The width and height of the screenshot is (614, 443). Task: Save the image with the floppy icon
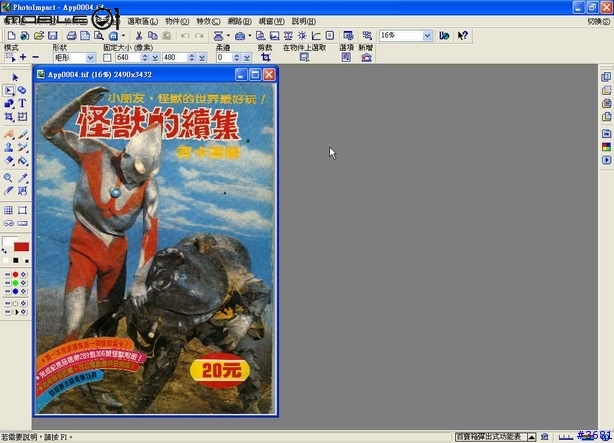[52, 36]
